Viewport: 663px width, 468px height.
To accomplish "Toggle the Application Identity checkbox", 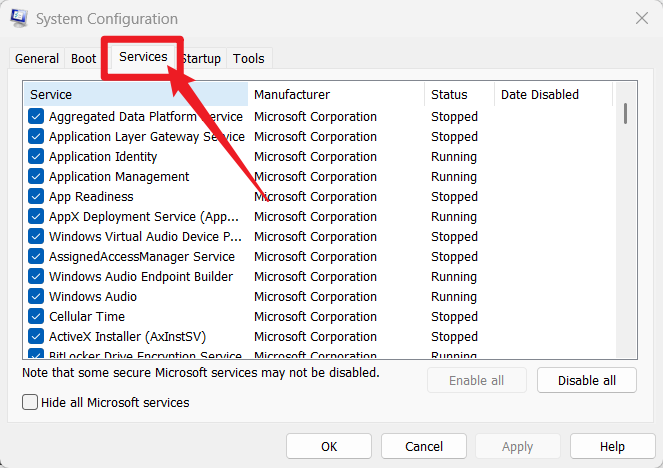I will 36,156.
